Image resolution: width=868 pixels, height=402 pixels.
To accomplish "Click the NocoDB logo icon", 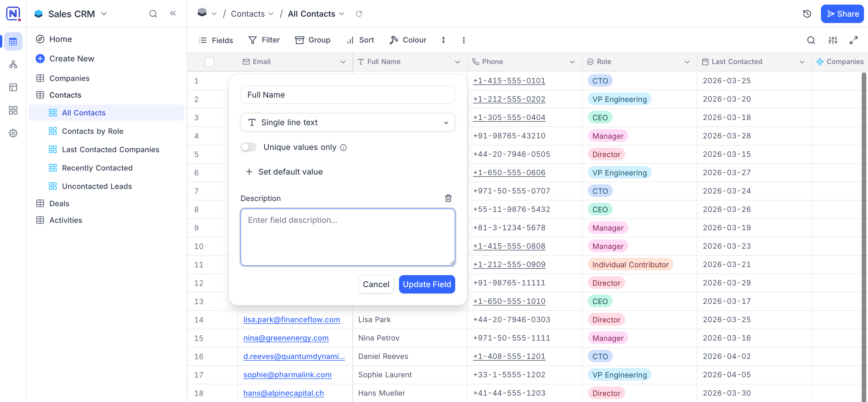I will click(13, 13).
